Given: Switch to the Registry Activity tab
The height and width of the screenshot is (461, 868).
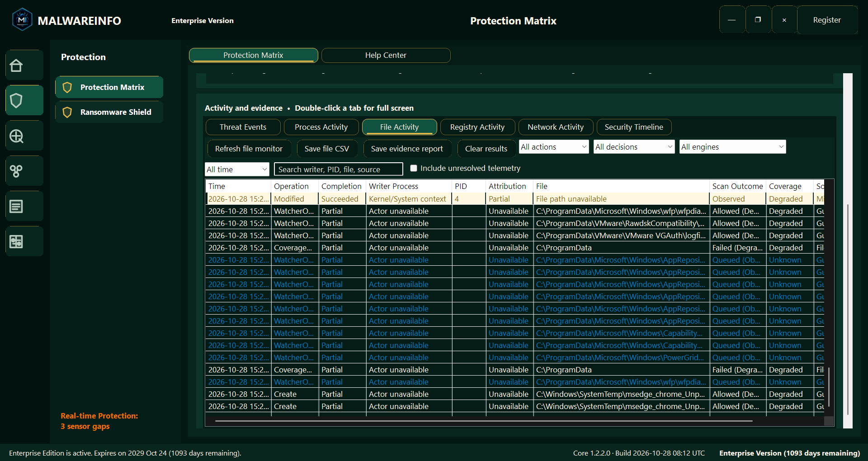Looking at the screenshot, I should [477, 127].
